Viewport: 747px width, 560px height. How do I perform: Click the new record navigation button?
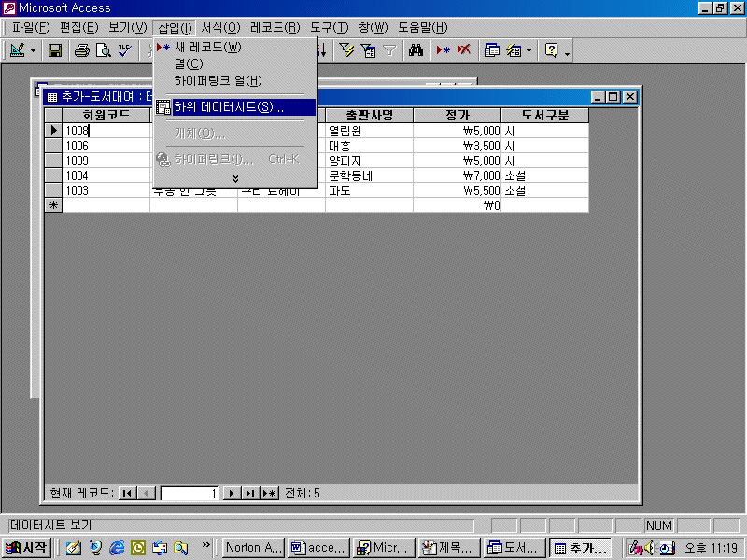point(270,493)
